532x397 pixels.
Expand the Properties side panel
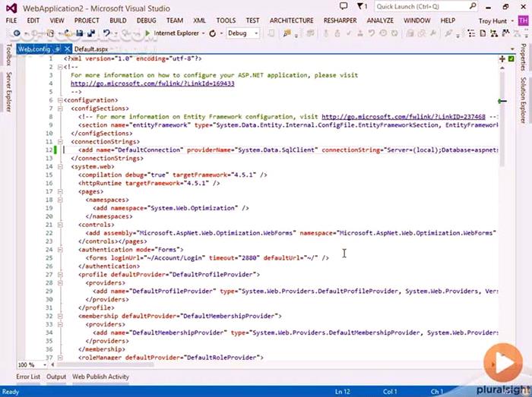click(523, 57)
